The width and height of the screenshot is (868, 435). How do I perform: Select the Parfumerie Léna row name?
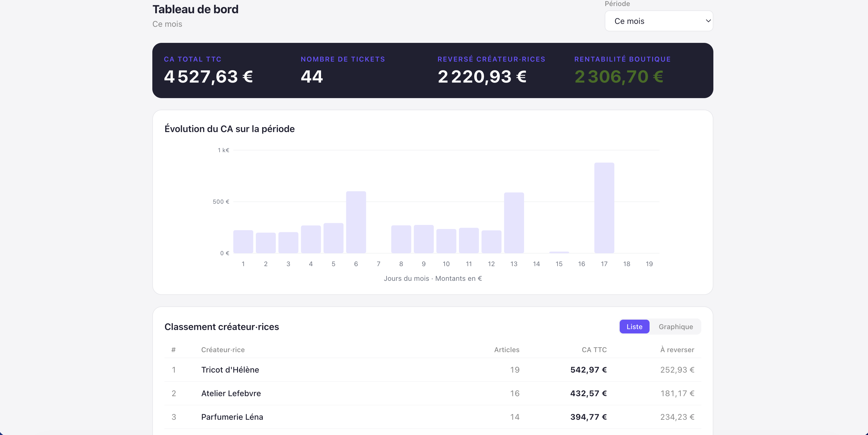tap(232, 417)
